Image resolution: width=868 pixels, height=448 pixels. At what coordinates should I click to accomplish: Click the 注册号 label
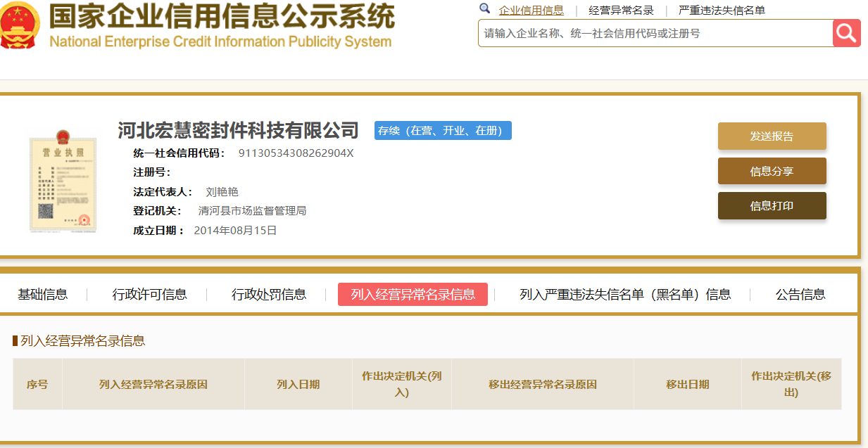[x=152, y=172]
